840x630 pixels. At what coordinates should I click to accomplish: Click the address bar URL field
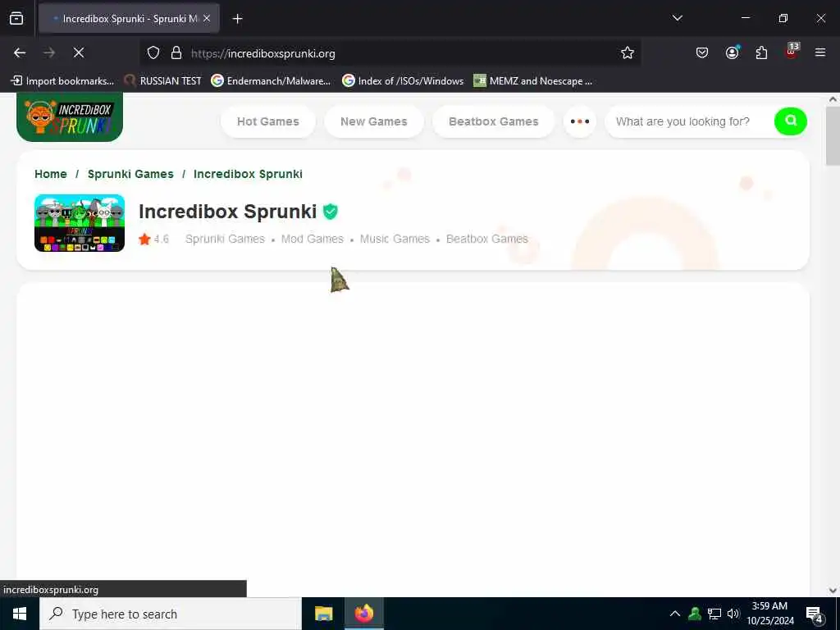[x=390, y=53]
